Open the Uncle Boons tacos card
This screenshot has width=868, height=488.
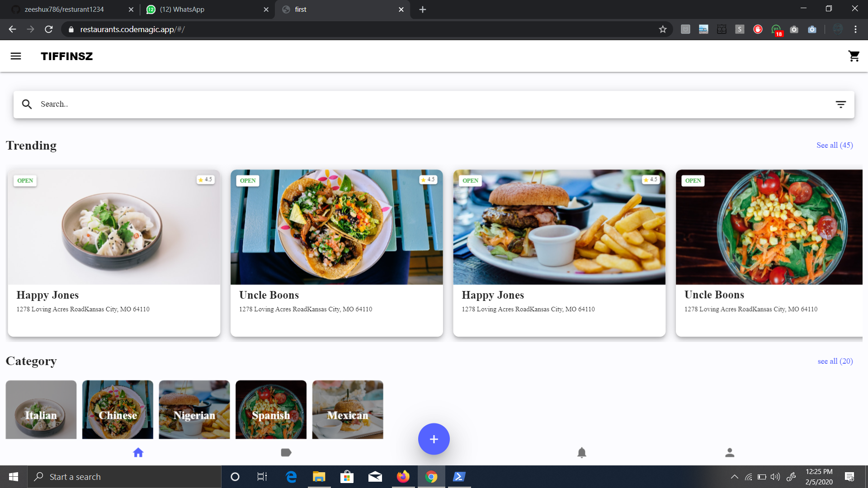tap(337, 253)
